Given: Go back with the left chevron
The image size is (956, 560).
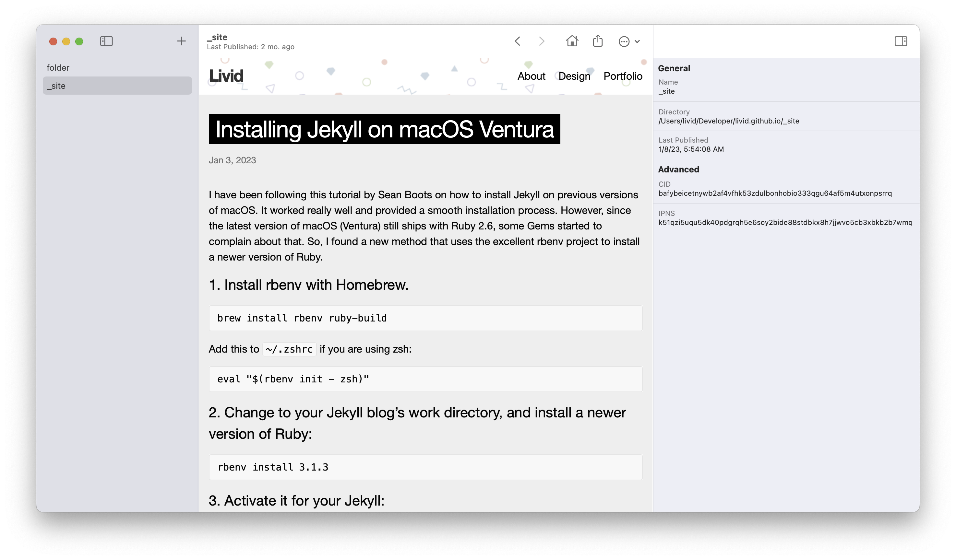Looking at the screenshot, I should pyautogui.click(x=518, y=41).
